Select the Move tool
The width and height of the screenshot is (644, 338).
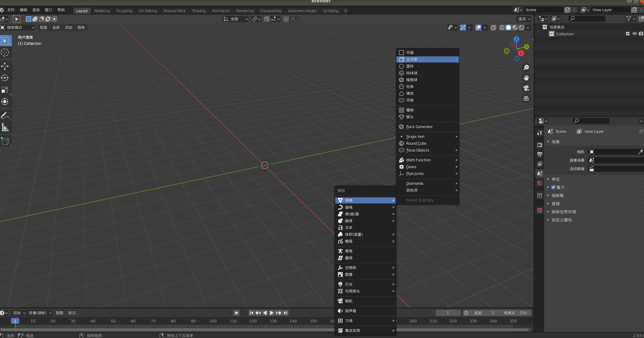pos(5,66)
